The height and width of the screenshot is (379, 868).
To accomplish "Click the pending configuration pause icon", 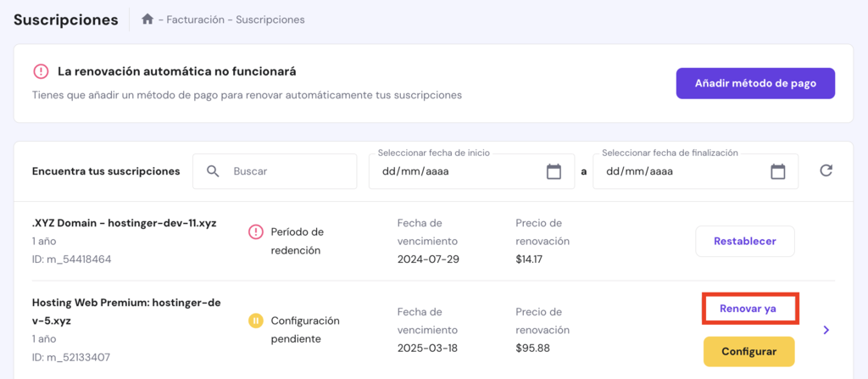I will coord(256,321).
